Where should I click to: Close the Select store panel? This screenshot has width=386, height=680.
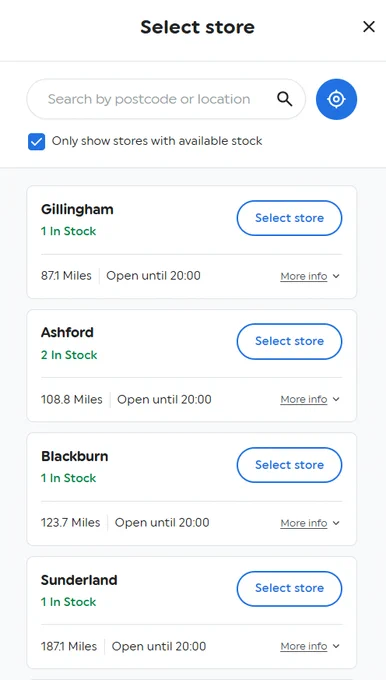369,27
